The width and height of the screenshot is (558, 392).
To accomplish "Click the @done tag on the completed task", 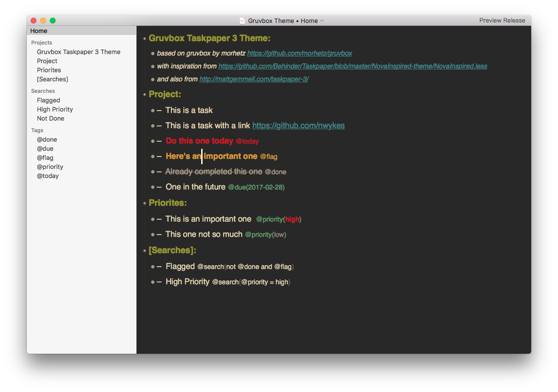I will tap(275, 172).
